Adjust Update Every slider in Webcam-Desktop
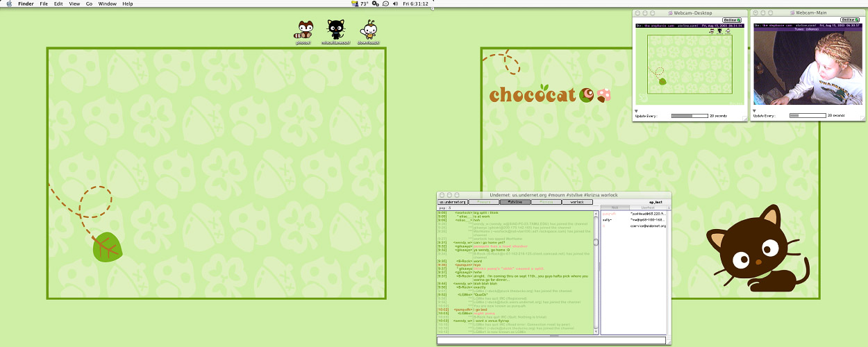 [689, 116]
